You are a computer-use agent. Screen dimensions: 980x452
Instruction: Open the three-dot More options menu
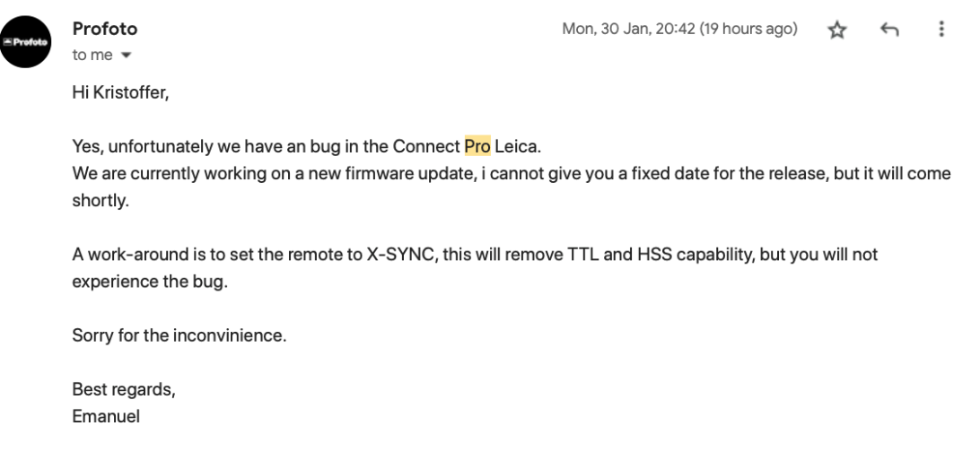941,29
